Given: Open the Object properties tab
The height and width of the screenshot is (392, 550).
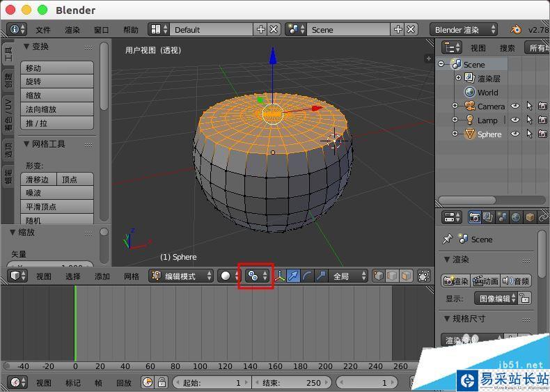Looking at the screenshot, I should coord(530,217).
